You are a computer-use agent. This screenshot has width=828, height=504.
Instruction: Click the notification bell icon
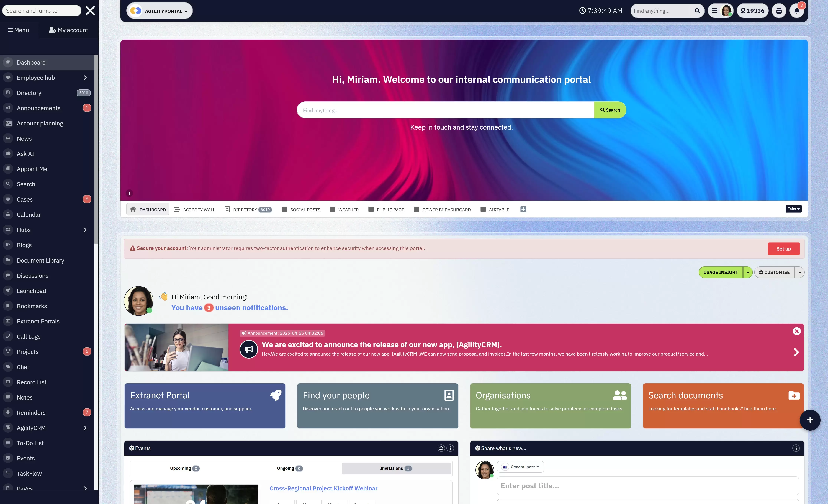[x=796, y=11]
